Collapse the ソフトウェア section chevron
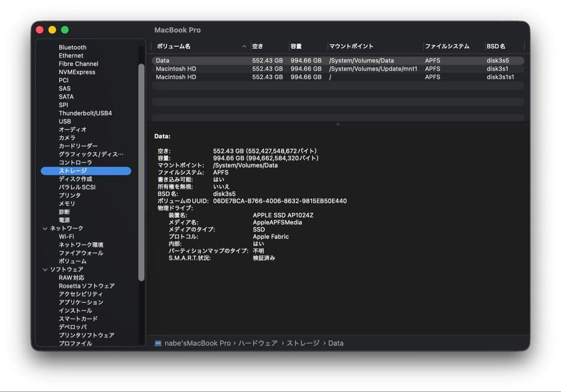Image resolution: width=561 pixels, height=392 pixels. point(45,269)
